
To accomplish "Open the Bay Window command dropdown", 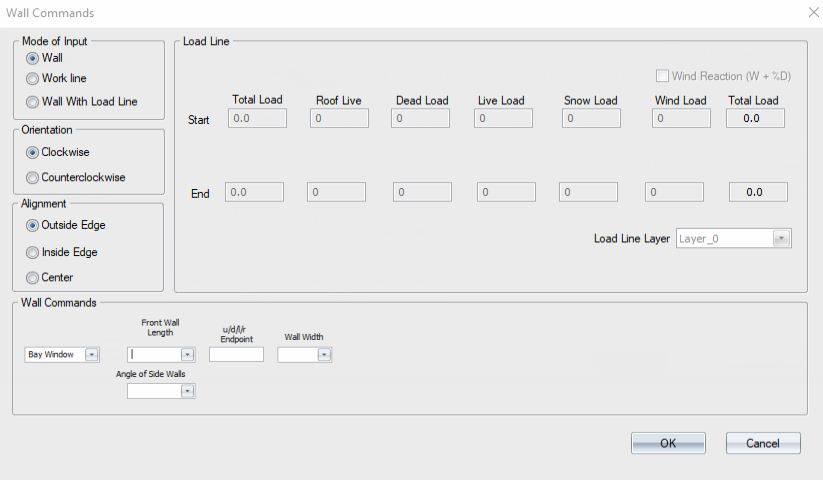I will point(92,355).
